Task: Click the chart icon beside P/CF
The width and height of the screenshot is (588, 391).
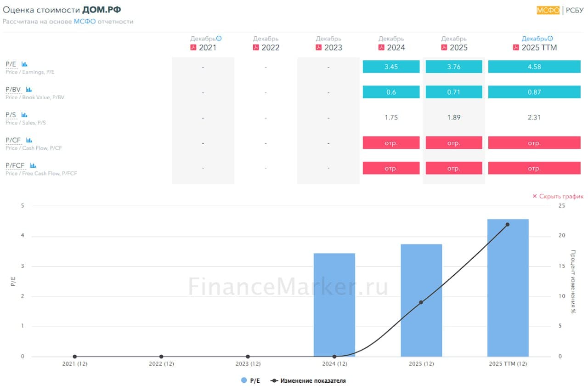Action: (x=29, y=140)
